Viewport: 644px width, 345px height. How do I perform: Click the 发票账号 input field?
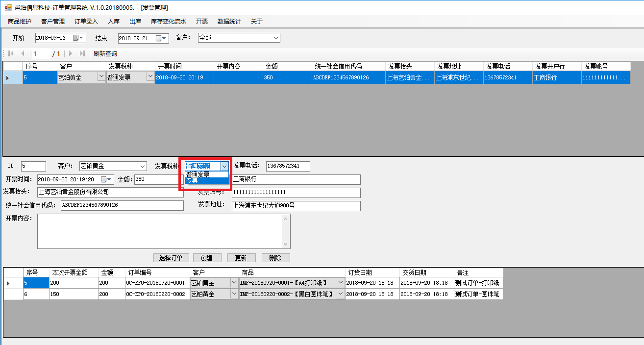pos(296,193)
